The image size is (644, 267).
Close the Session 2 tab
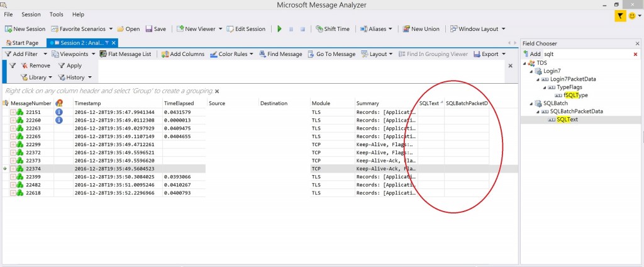point(114,43)
